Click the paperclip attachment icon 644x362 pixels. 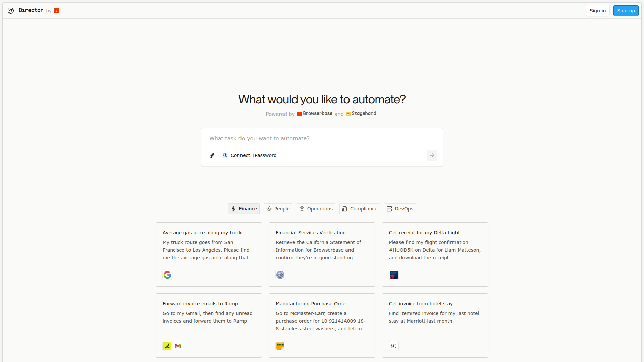point(212,155)
